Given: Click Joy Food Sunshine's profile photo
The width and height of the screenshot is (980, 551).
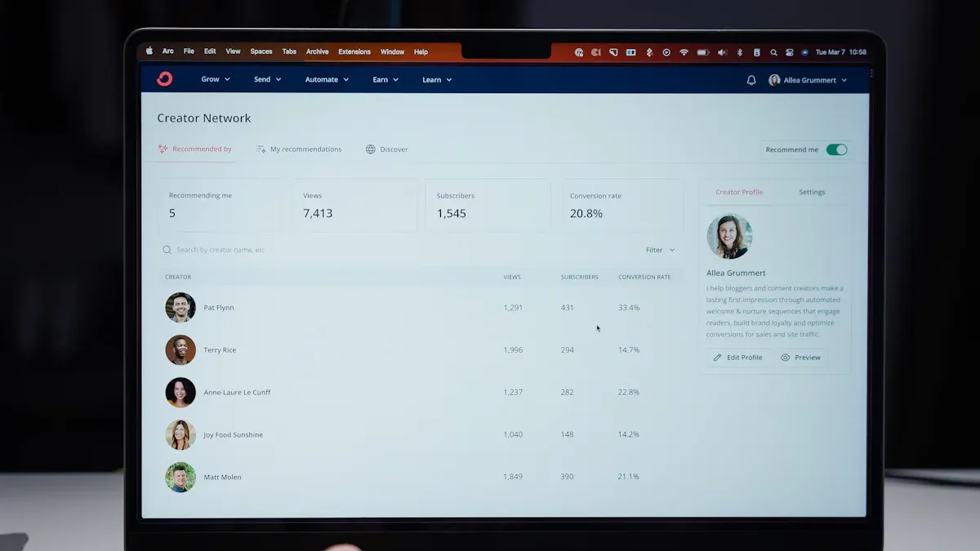Looking at the screenshot, I should (180, 435).
